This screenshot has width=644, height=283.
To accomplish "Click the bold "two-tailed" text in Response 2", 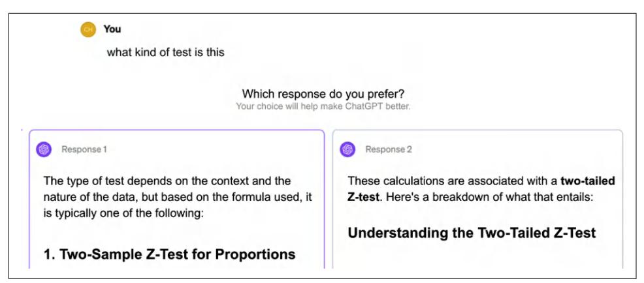I will pos(587,181).
